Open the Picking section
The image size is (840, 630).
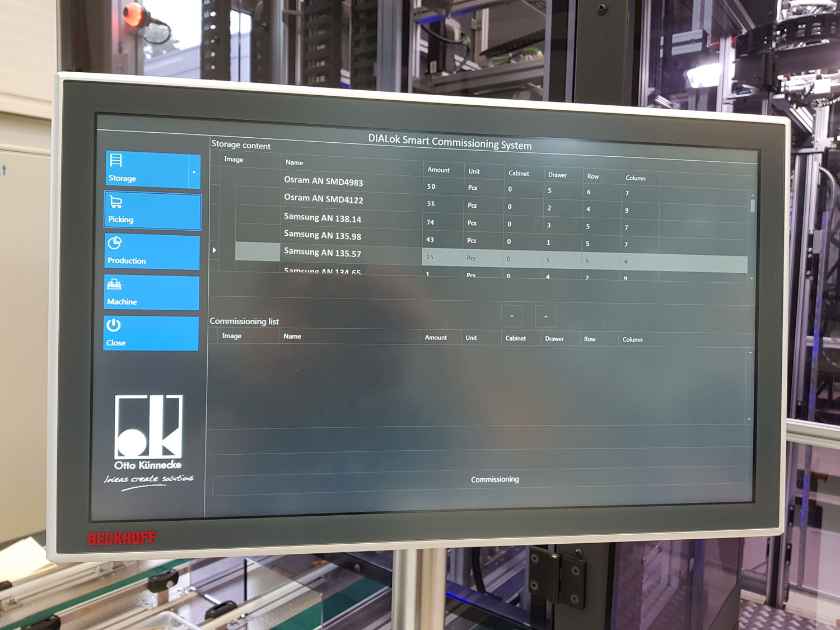152,211
